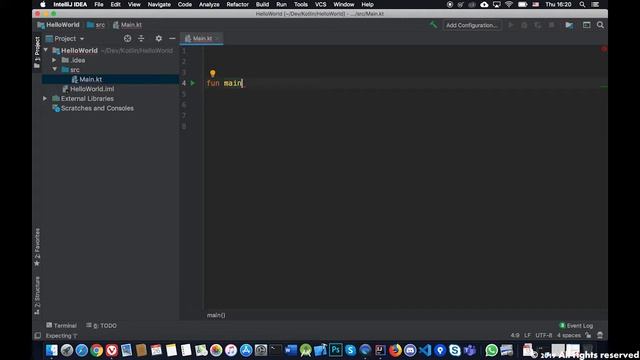Screen dimensions: 640x360
Task: Click the 4:9 cursor position indicator
Action: click(515, 335)
